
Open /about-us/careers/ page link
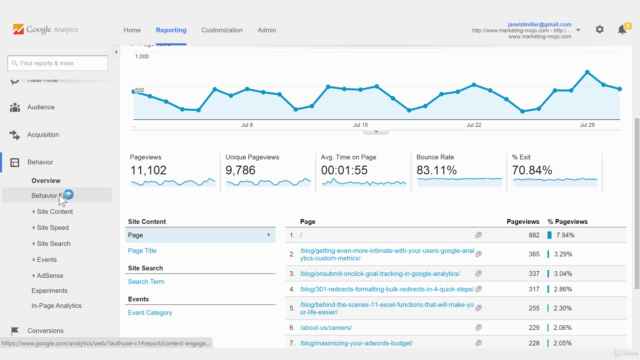click(x=326, y=327)
